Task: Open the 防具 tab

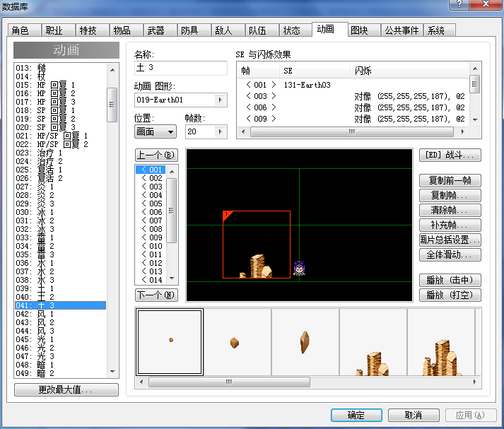Action: coord(194,30)
